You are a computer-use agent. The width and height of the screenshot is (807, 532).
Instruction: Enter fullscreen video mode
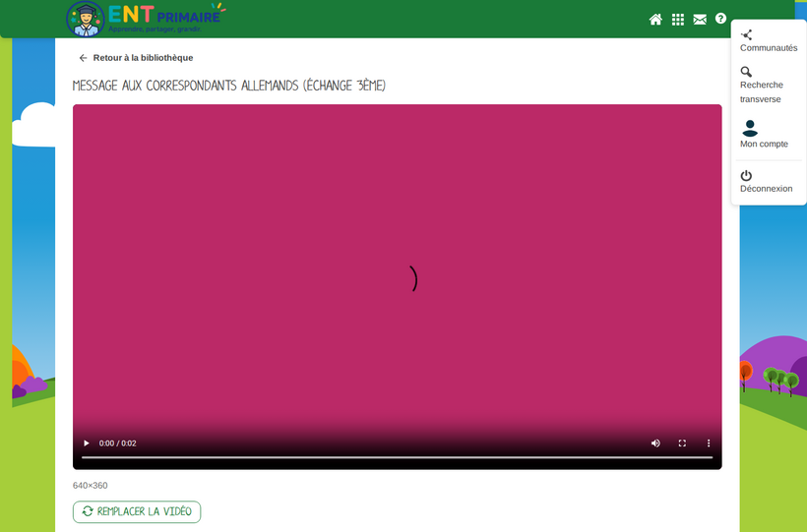point(682,443)
